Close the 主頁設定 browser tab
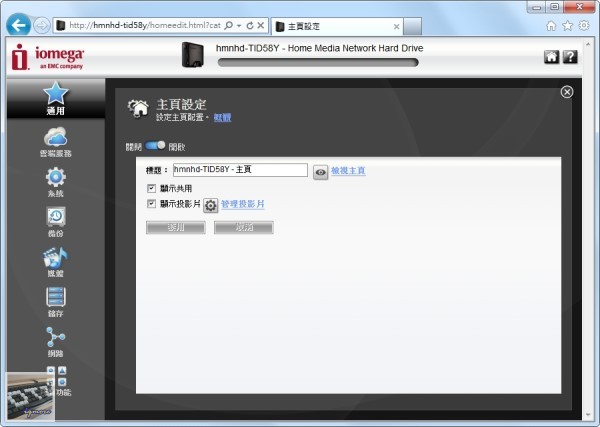Viewport: 600px width, 427px height. pos(396,26)
